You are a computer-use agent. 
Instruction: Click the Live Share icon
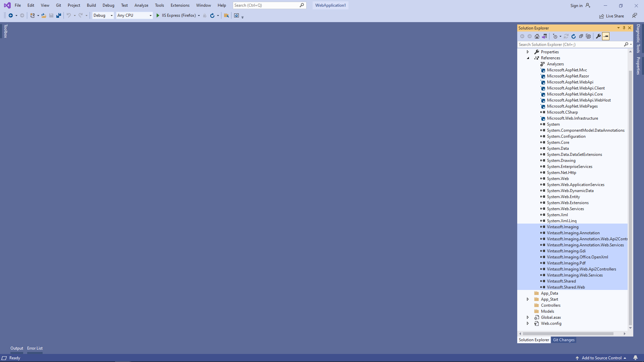602,16
